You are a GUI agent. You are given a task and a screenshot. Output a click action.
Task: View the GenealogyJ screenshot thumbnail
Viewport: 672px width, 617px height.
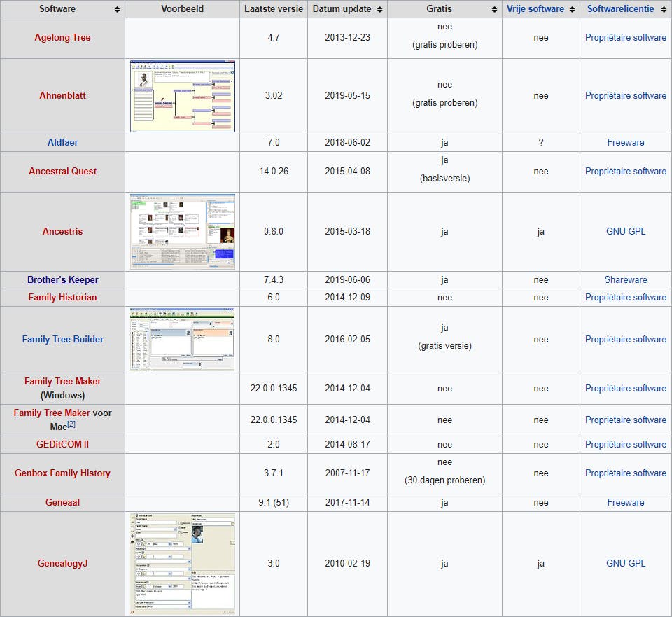tap(183, 564)
